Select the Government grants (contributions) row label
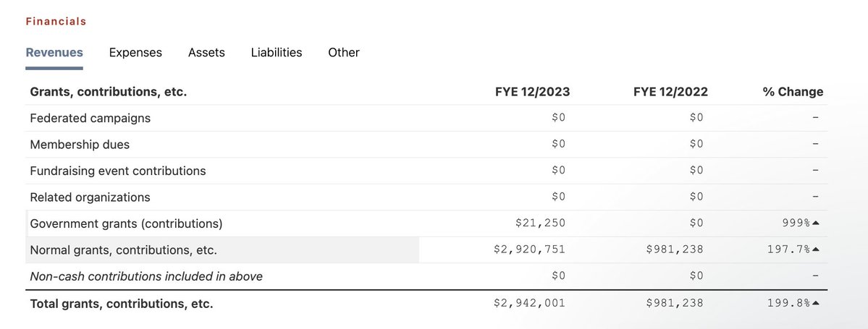This screenshot has height=329, width=868. 126,223
